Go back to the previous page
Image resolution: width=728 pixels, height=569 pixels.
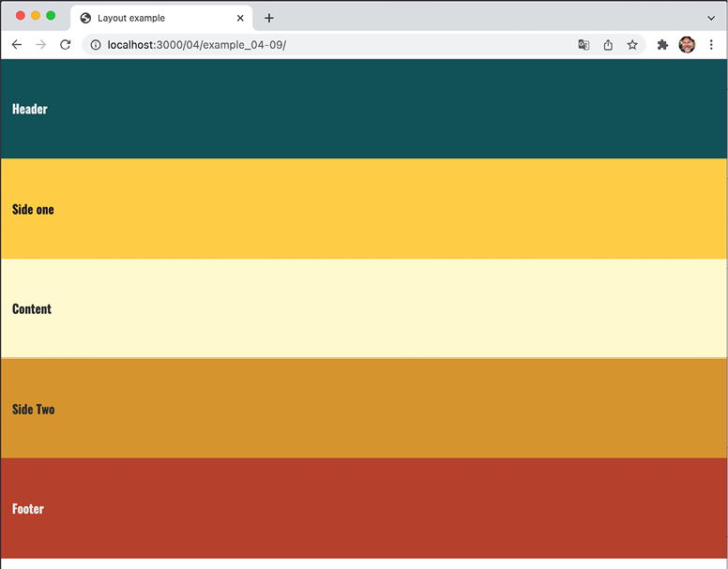pyautogui.click(x=17, y=44)
